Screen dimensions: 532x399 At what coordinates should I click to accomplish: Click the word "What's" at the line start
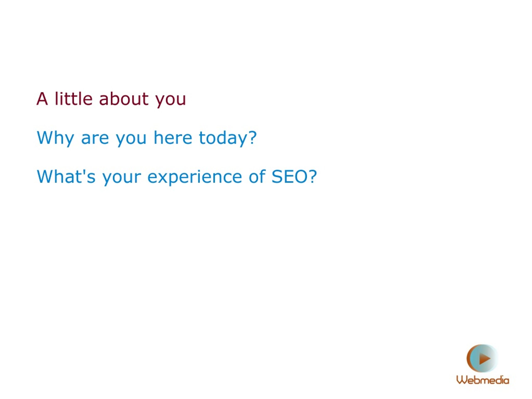tap(66, 176)
